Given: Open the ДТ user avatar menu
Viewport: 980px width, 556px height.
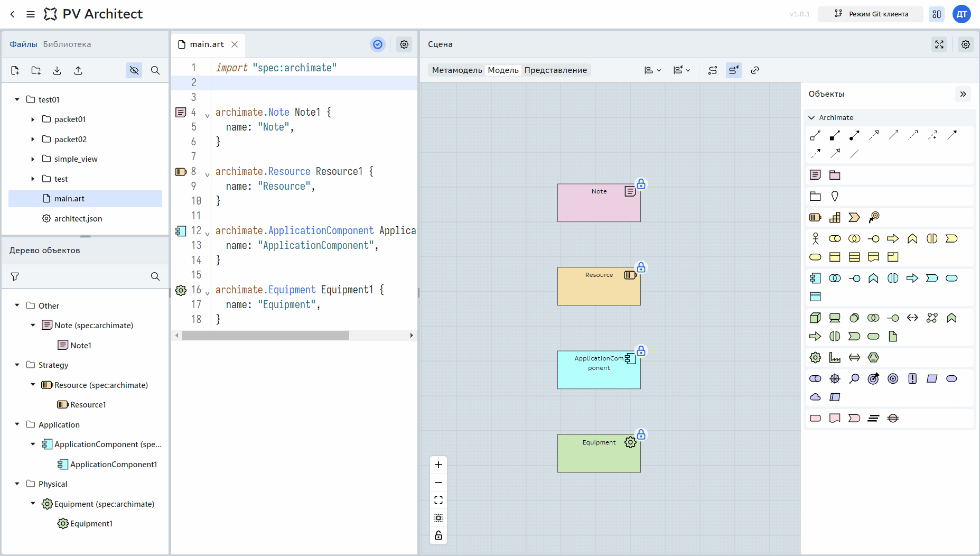Looking at the screenshot, I should pos(962,14).
